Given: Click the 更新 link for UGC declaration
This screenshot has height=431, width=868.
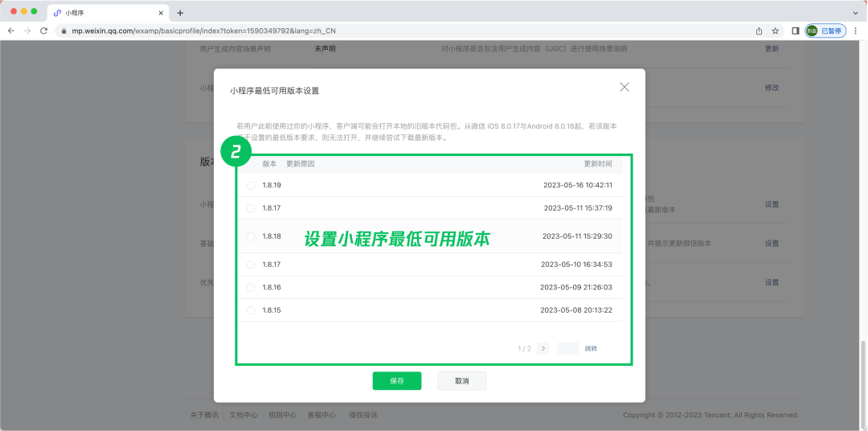Looking at the screenshot, I should point(772,49).
